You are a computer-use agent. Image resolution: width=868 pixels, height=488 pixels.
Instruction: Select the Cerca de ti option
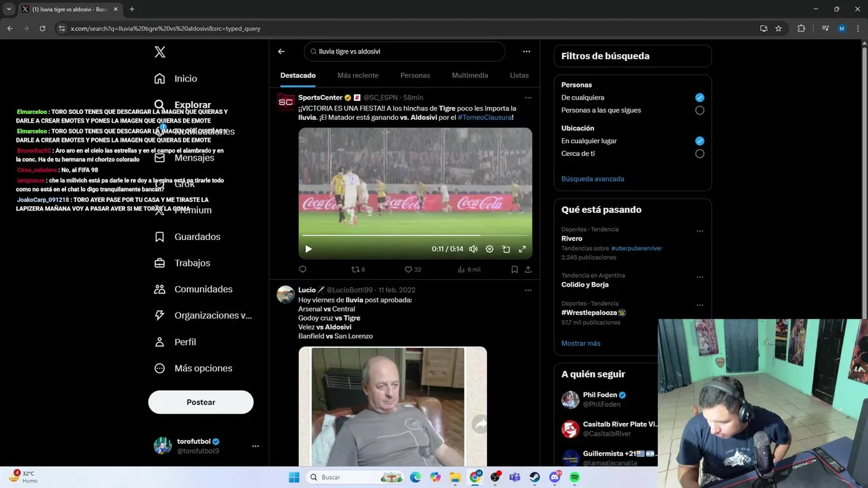[699, 154]
